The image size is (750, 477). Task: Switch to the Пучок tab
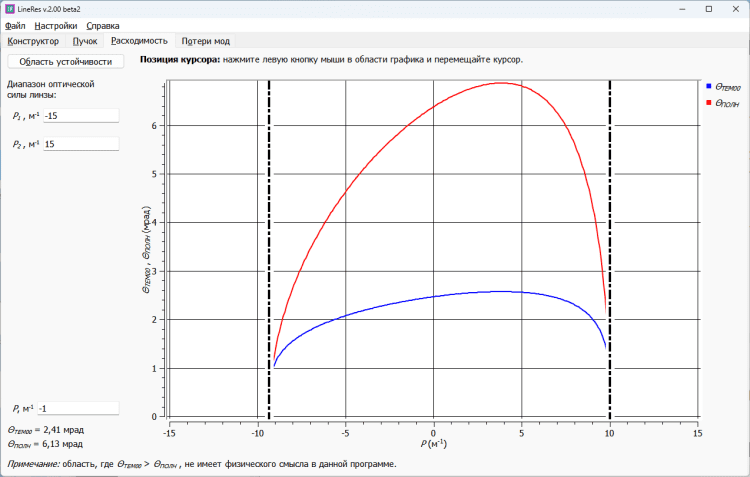(85, 42)
